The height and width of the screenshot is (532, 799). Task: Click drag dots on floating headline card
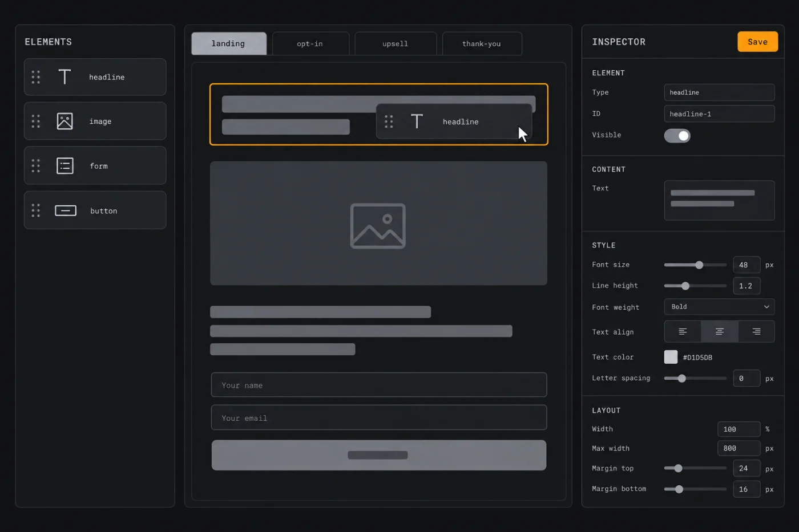pyautogui.click(x=389, y=121)
